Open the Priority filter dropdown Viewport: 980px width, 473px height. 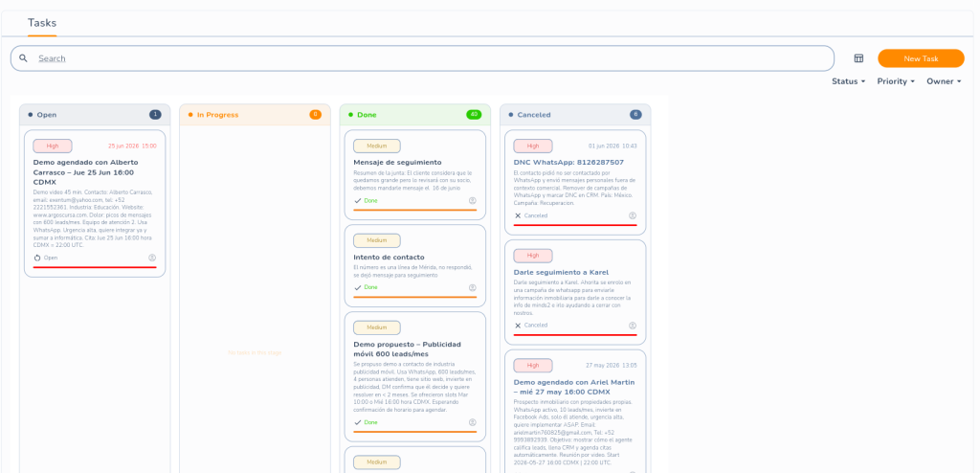tap(896, 81)
